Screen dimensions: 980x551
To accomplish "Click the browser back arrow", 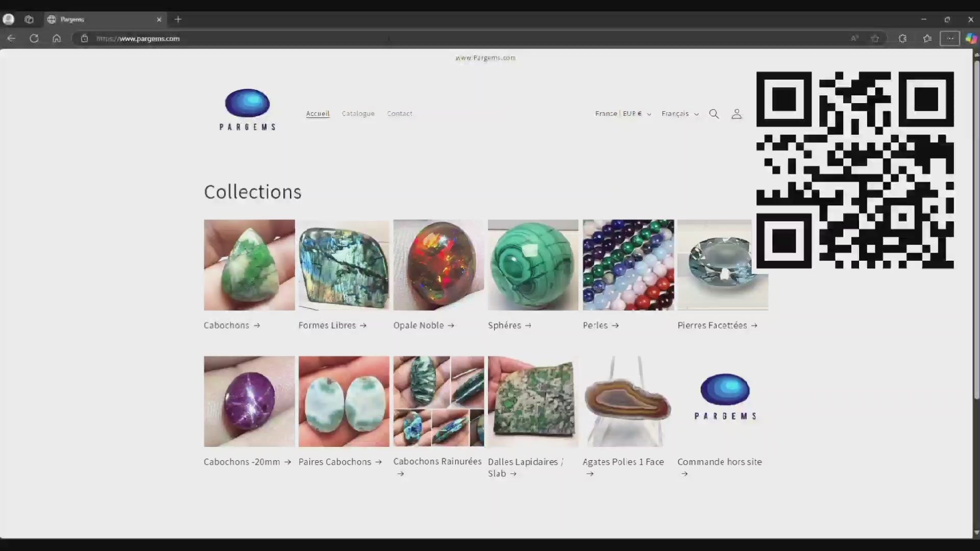I will coord(11,38).
